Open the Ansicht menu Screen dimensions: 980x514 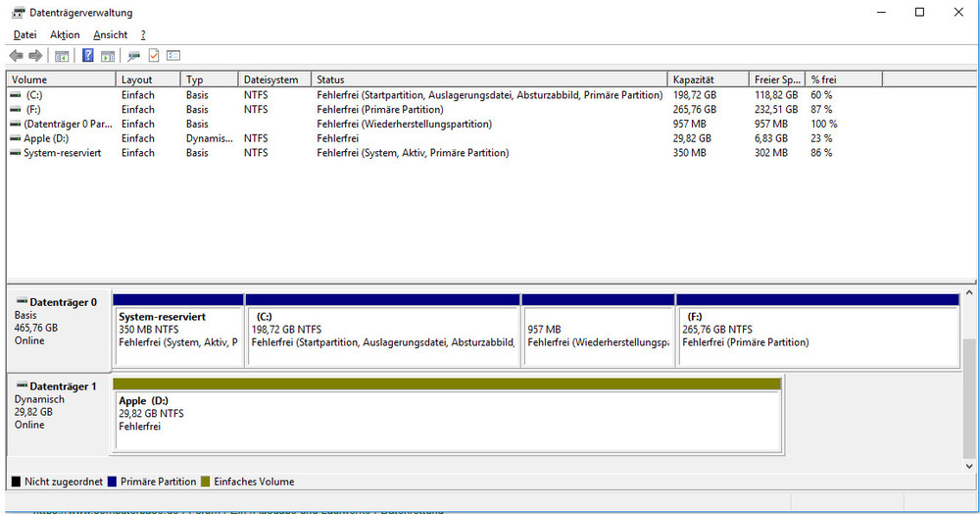coord(111,34)
